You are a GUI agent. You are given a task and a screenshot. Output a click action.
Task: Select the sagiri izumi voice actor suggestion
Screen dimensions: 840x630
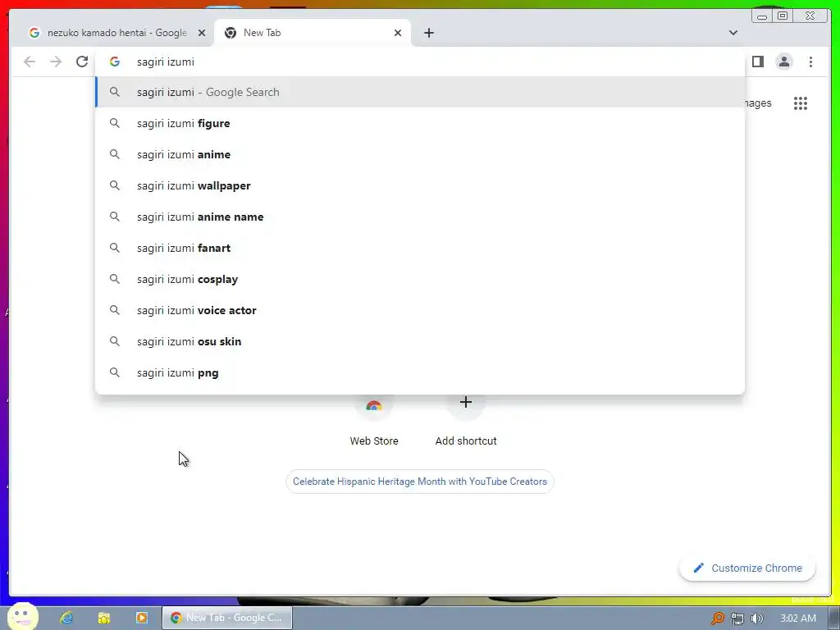point(420,310)
